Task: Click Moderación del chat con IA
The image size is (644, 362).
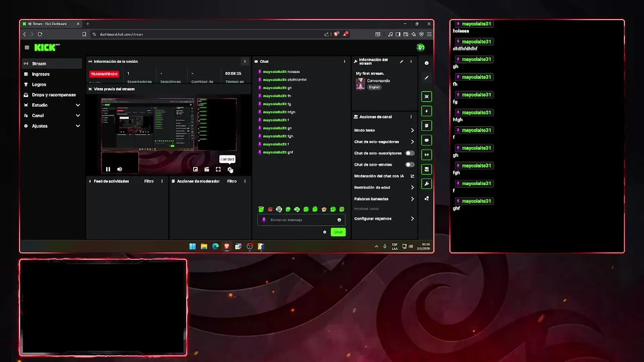Action: click(379, 176)
